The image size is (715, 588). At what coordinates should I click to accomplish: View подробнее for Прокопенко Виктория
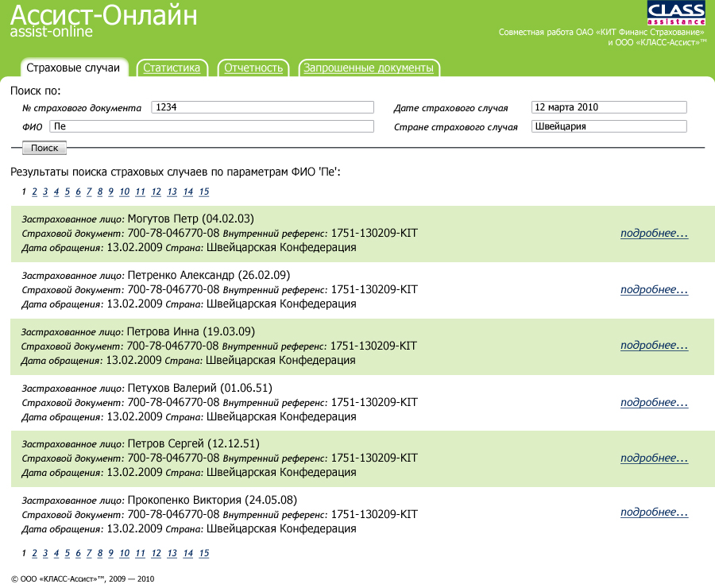pyautogui.click(x=654, y=512)
